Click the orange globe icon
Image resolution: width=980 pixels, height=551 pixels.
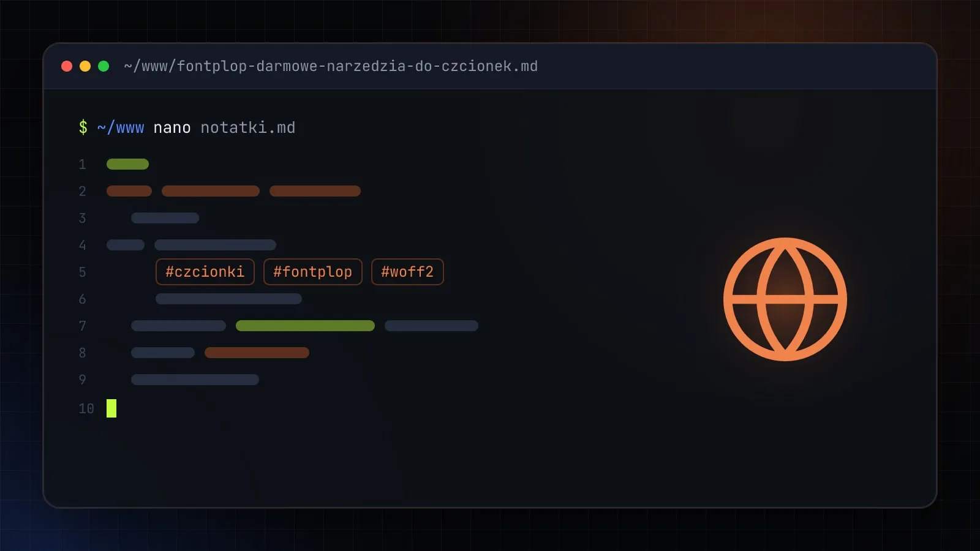(785, 299)
